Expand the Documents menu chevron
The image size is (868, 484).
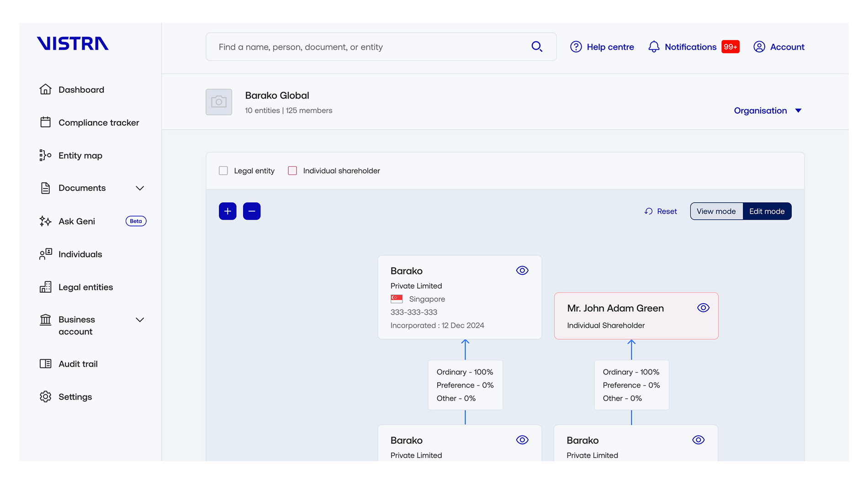[x=140, y=188]
